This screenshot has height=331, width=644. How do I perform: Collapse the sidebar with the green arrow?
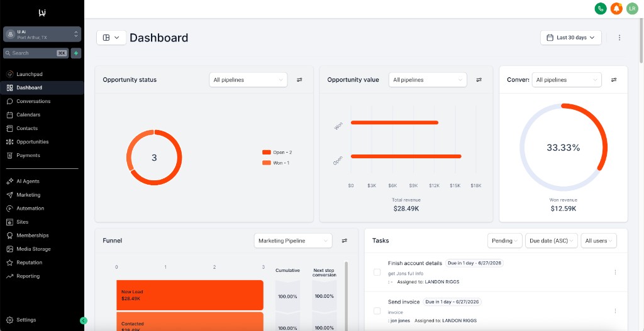84,320
